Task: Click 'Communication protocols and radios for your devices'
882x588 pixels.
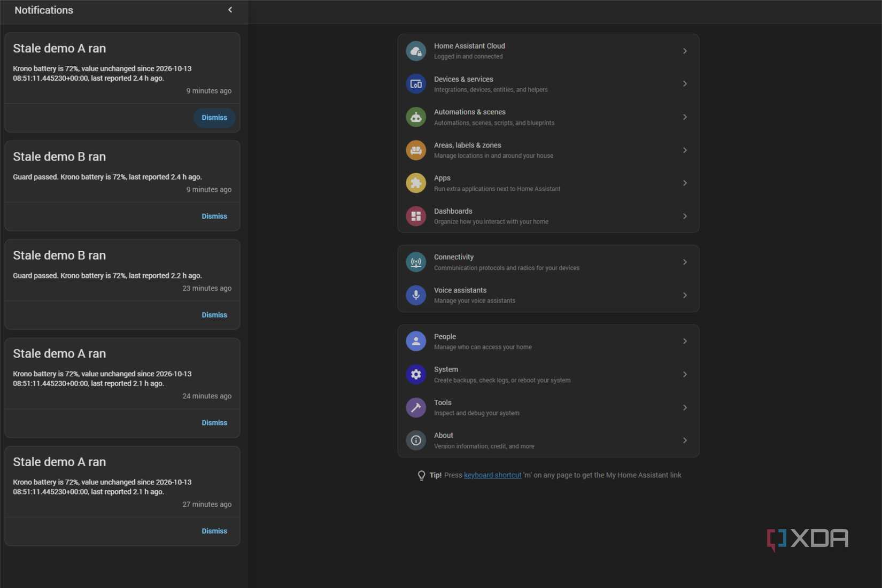Action: (x=507, y=268)
